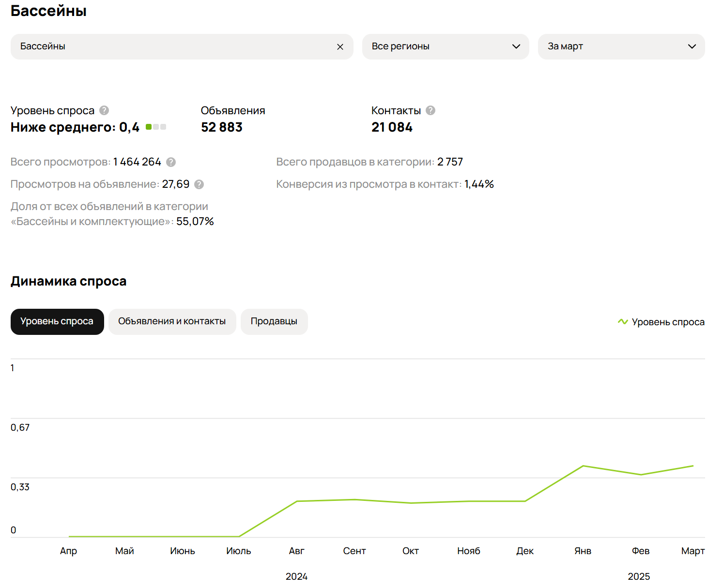Click the Фев point on demand line
723x588 pixels.
pyautogui.click(x=641, y=475)
